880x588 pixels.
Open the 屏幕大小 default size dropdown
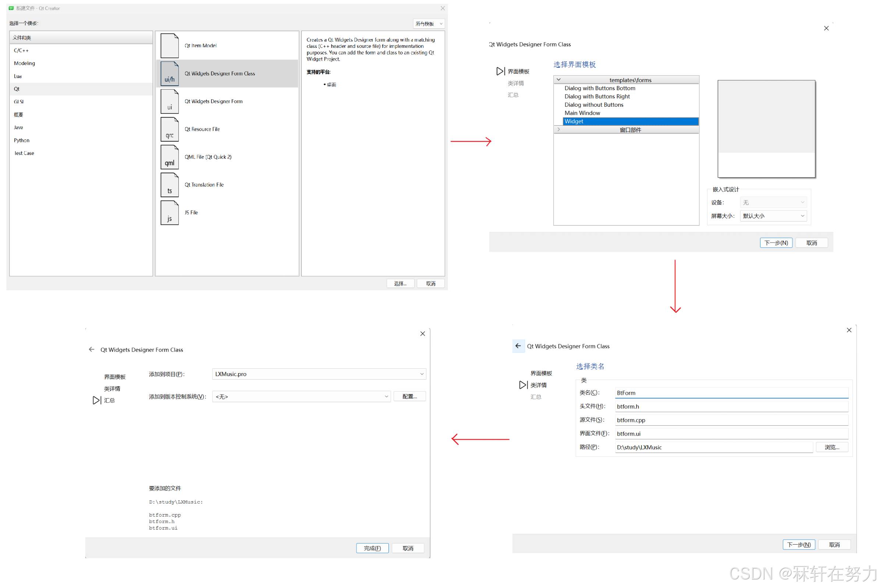[773, 216]
